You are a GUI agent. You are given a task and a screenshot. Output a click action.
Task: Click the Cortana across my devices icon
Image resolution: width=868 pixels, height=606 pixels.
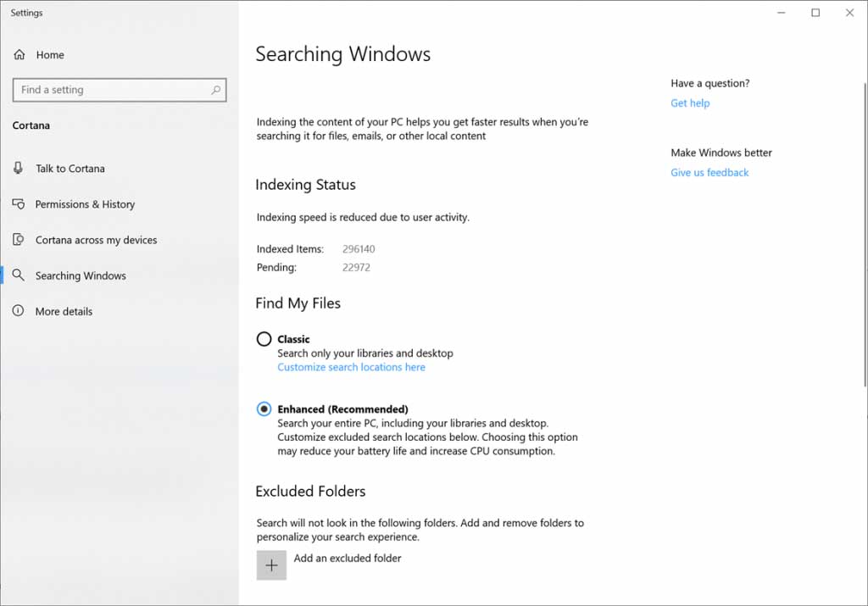18,240
